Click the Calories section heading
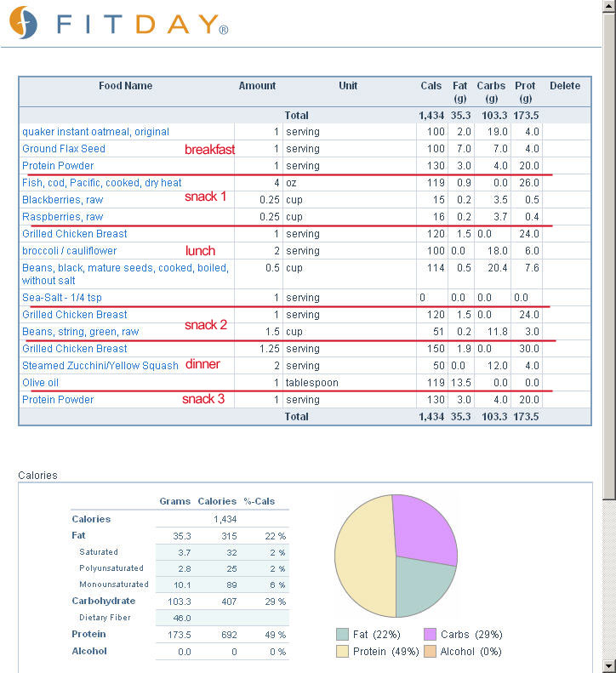Screen dimensions: 616x673 click(x=37, y=476)
